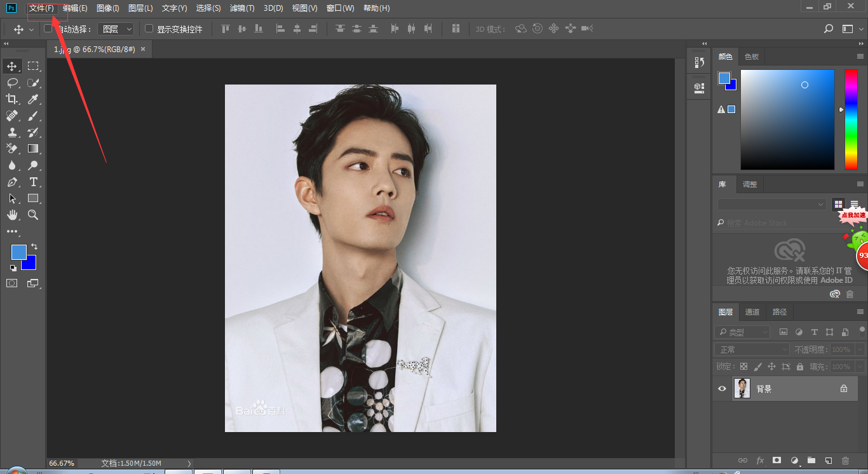Open the 填充 fill dropdown arrow

tap(860, 367)
